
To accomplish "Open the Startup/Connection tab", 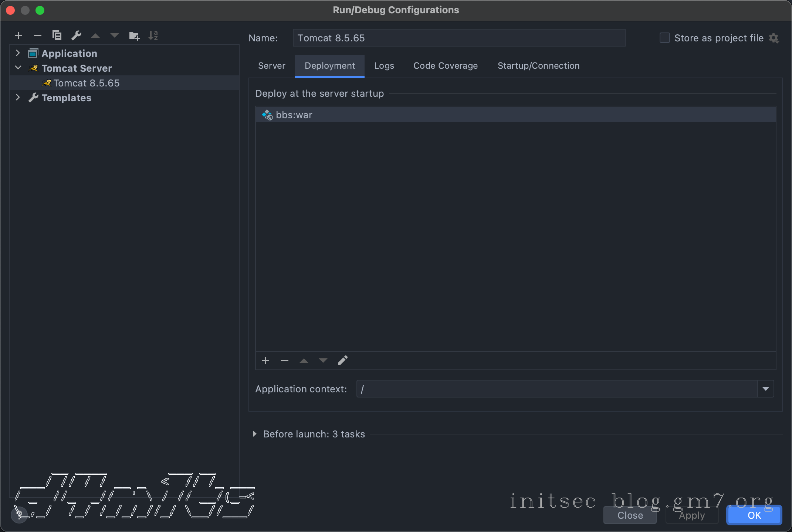I will (538, 66).
